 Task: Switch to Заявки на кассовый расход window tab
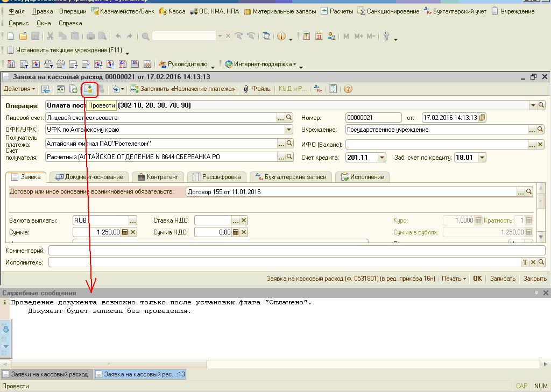[x=47, y=374]
